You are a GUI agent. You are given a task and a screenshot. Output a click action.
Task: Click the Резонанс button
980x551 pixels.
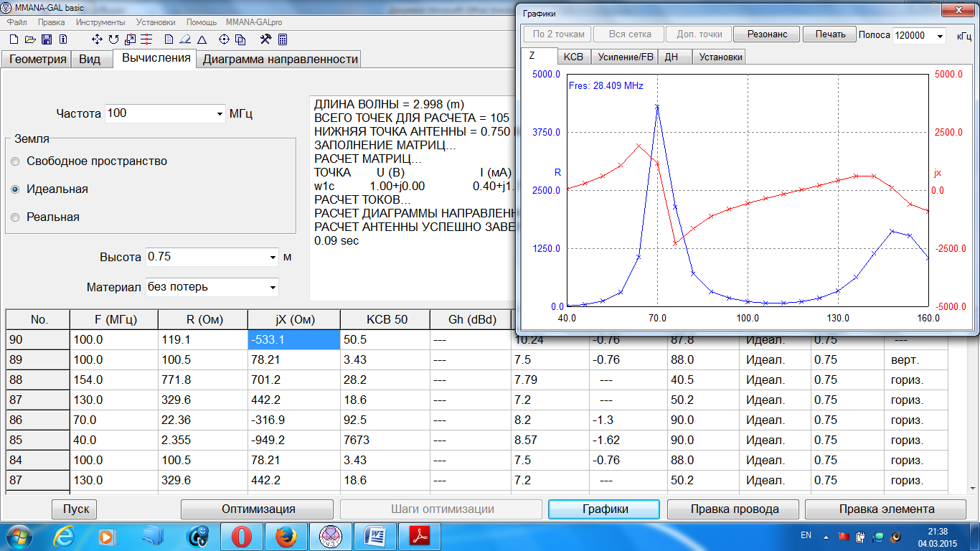[x=767, y=34]
